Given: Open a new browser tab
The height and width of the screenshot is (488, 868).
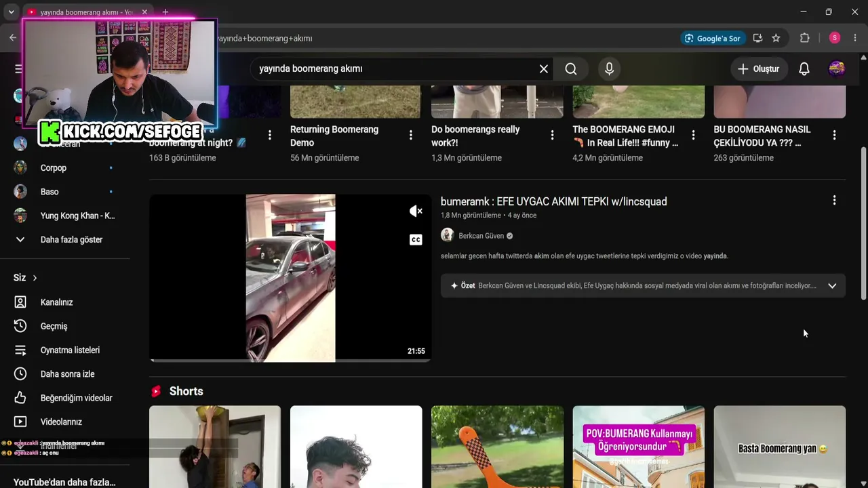Looking at the screenshot, I should click(x=165, y=12).
